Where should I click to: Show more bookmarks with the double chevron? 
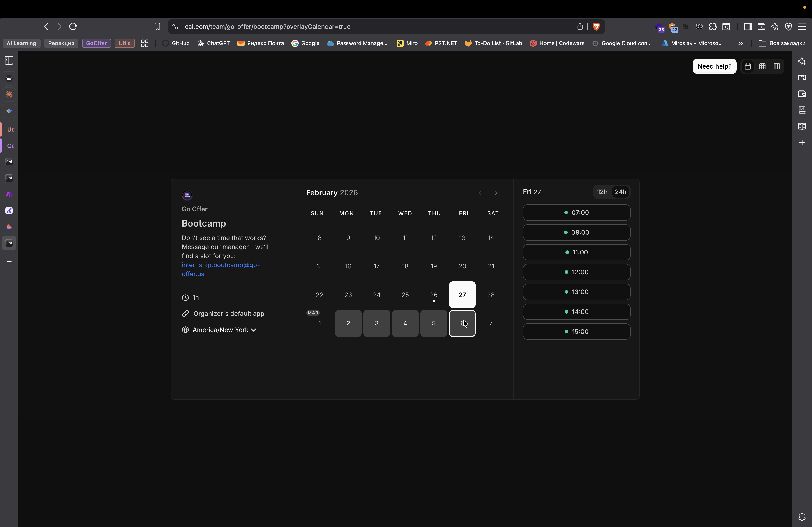[740, 43]
